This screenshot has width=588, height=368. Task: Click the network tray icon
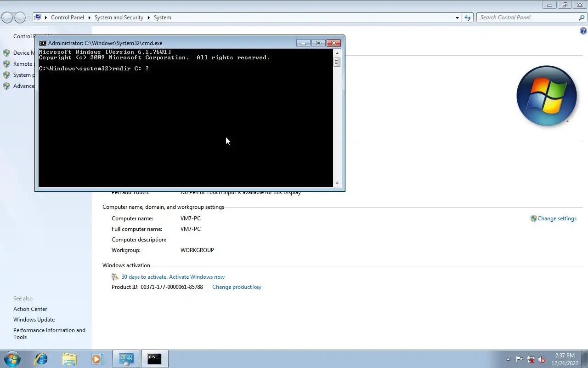coord(531,359)
